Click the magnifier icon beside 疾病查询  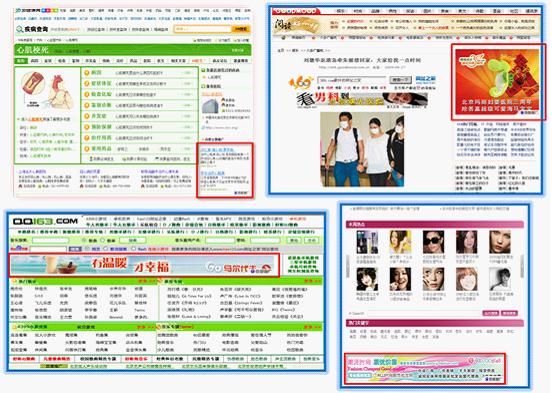pos(19,30)
